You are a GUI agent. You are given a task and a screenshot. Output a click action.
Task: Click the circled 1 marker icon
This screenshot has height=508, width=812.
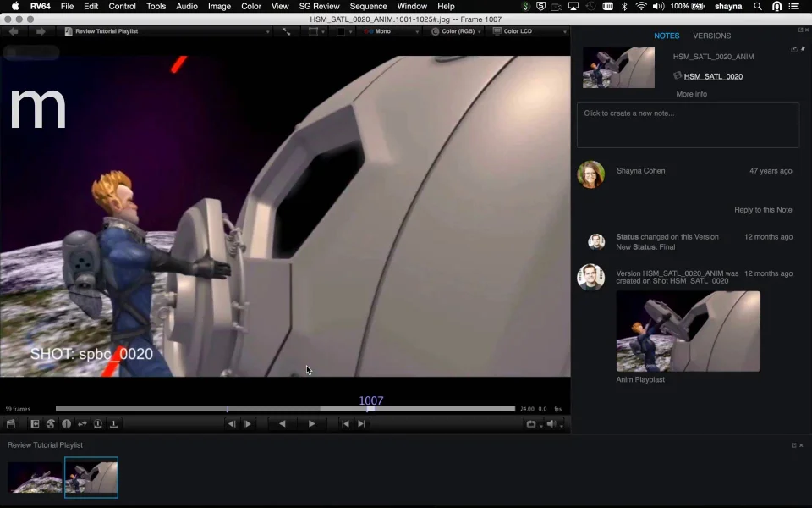98,424
